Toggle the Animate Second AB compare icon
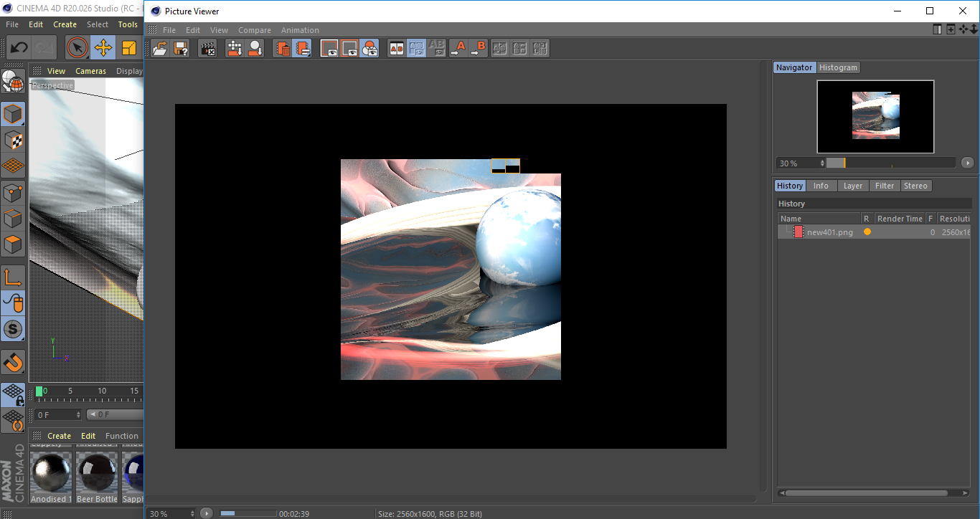 pos(417,48)
